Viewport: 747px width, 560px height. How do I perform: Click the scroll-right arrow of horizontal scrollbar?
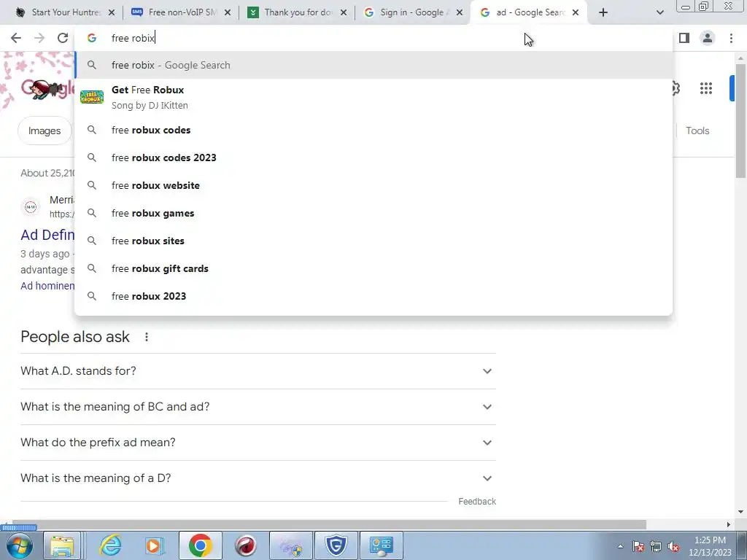[x=728, y=524]
